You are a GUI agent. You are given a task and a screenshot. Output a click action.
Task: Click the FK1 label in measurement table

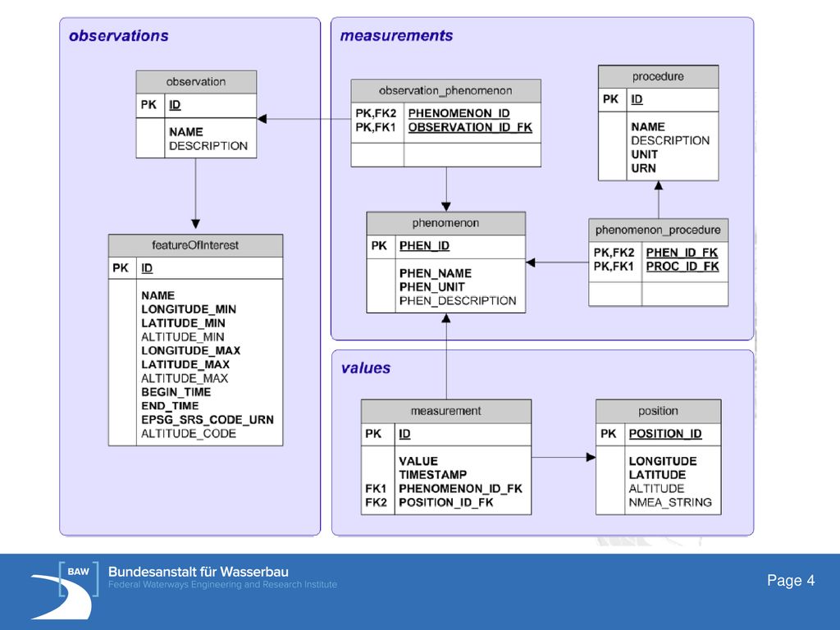click(x=376, y=489)
